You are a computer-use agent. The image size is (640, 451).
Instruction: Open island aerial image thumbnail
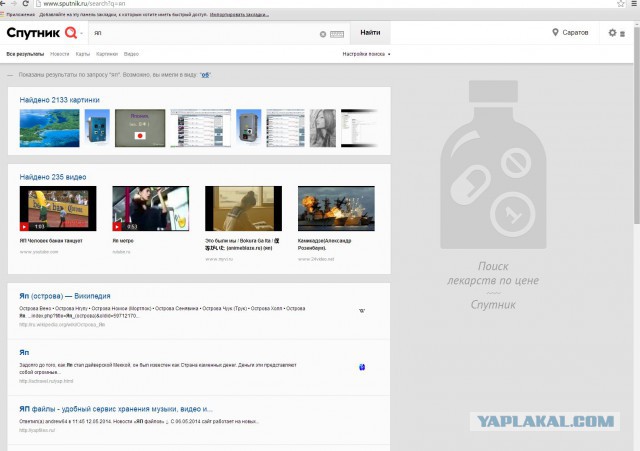(x=49, y=128)
